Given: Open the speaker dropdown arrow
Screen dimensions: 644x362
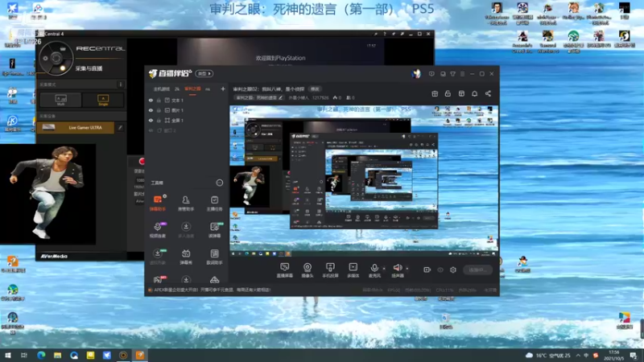Looking at the screenshot, I should 407,269.
